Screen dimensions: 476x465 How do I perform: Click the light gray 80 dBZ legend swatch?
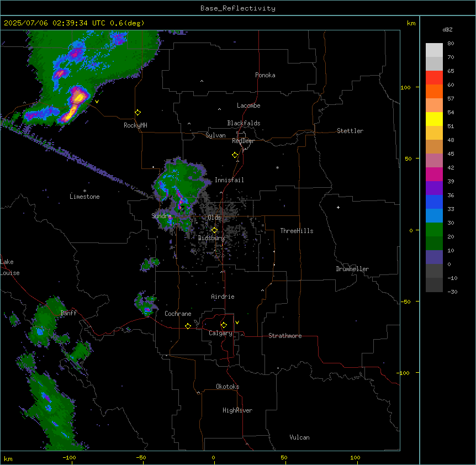click(x=434, y=50)
